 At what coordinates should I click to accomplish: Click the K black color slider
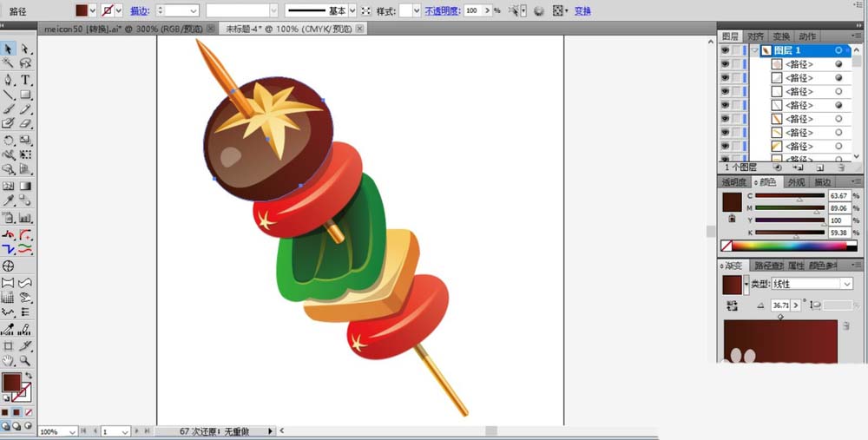coord(790,233)
